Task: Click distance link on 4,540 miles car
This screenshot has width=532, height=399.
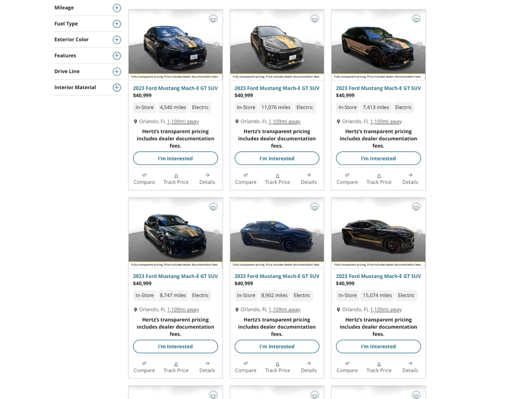Action: coord(183,121)
